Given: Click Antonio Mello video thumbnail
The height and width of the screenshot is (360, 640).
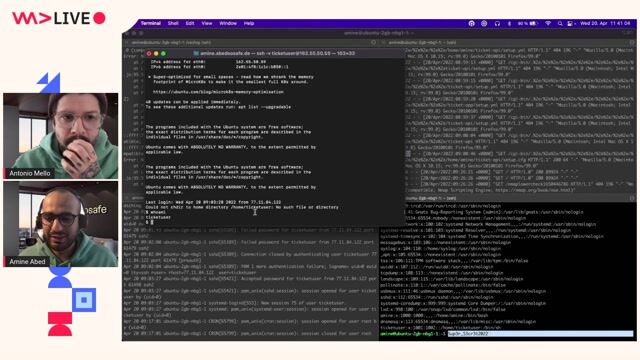Looking at the screenshot, I should click(60, 136).
